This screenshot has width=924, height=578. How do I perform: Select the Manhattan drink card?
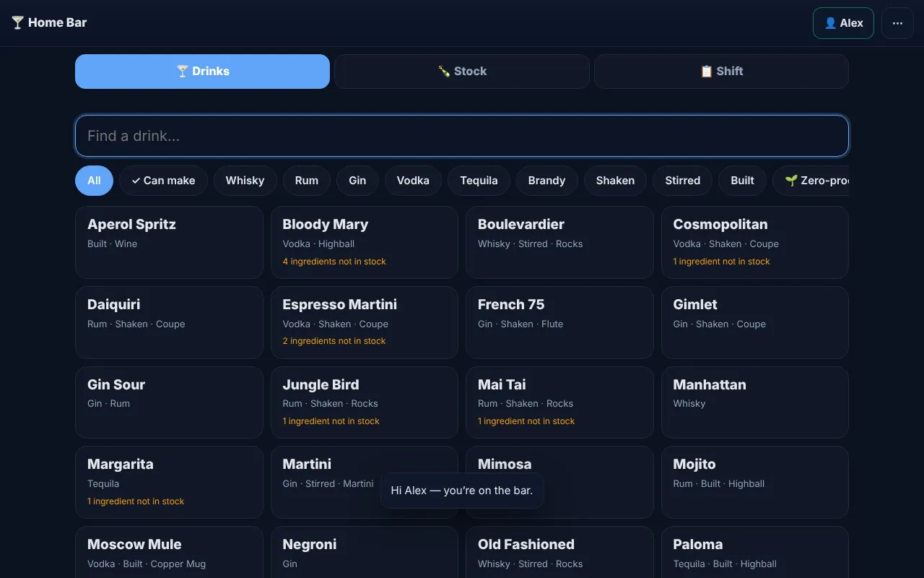click(x=755, y=402)
